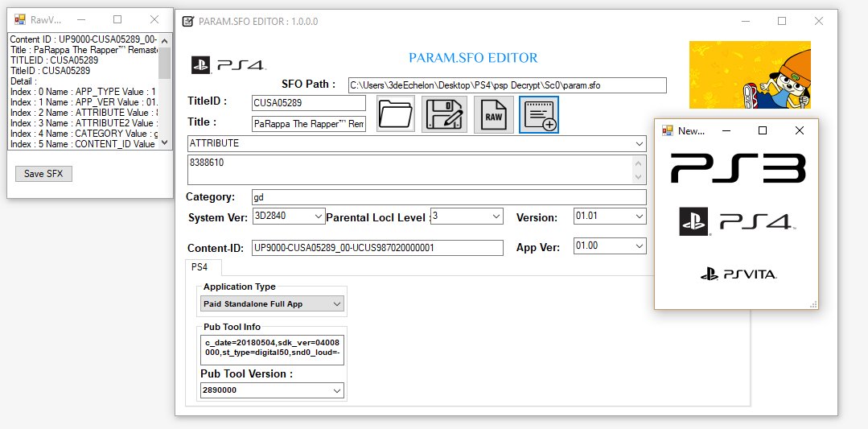Choose the PS4 logo in the New window
868x429 pixels.
[738, 222]
